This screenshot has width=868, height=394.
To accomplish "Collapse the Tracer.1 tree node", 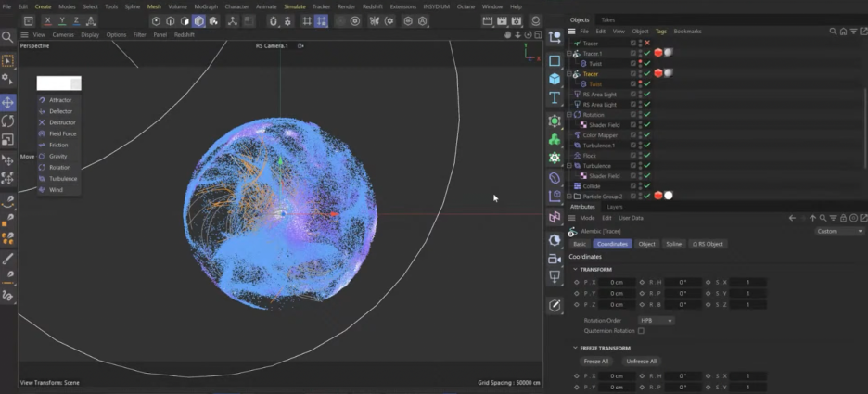I will coord(568,53).
